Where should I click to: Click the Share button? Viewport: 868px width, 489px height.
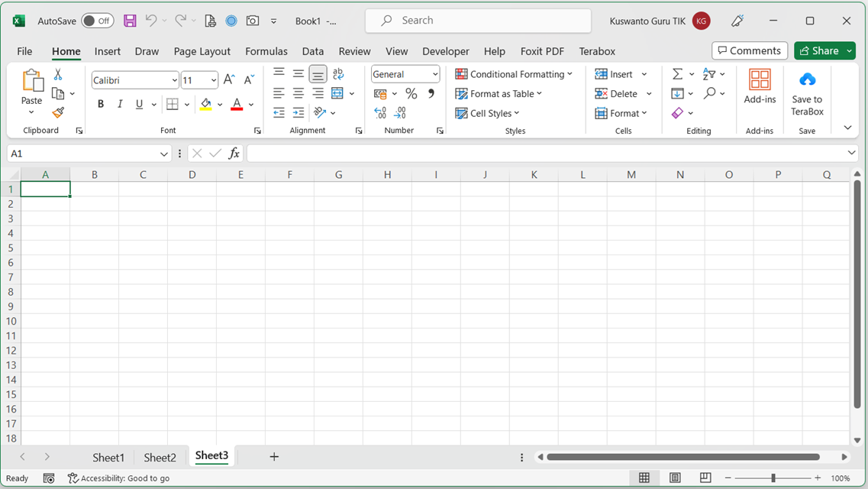(x=818, y=50)
